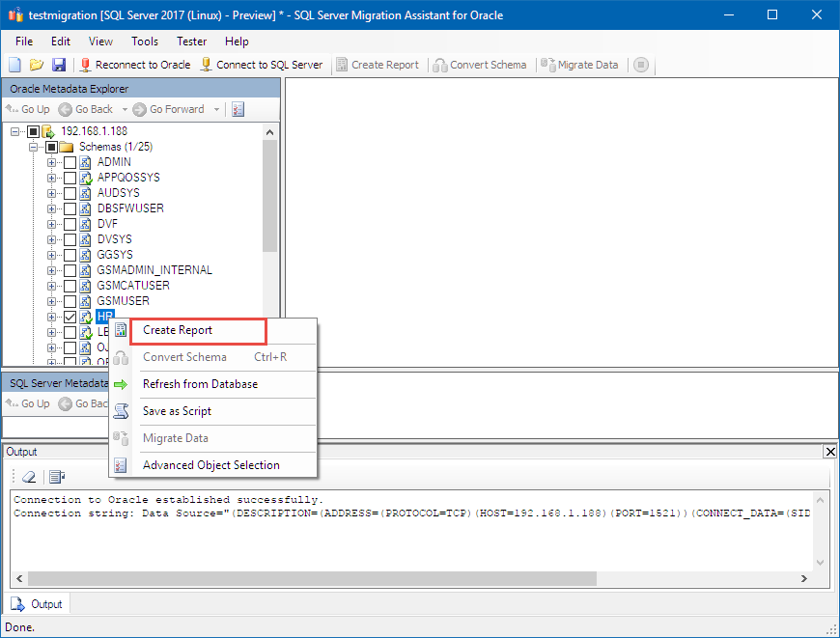Open the Tester menu
Screen dimensions: 840x638
pyautogui.click(x=191, y=42)
